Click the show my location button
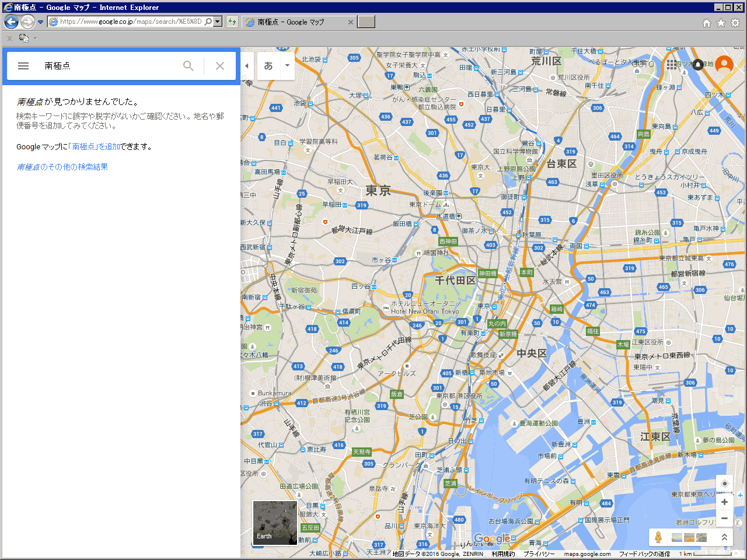The height and width of the screenshot is (560, 747). [724, 484]
